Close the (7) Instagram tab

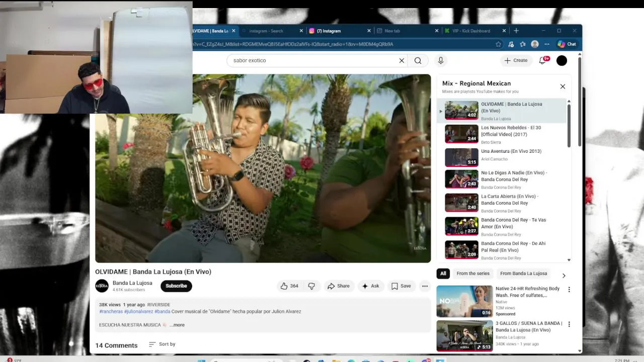pos(369,31)
